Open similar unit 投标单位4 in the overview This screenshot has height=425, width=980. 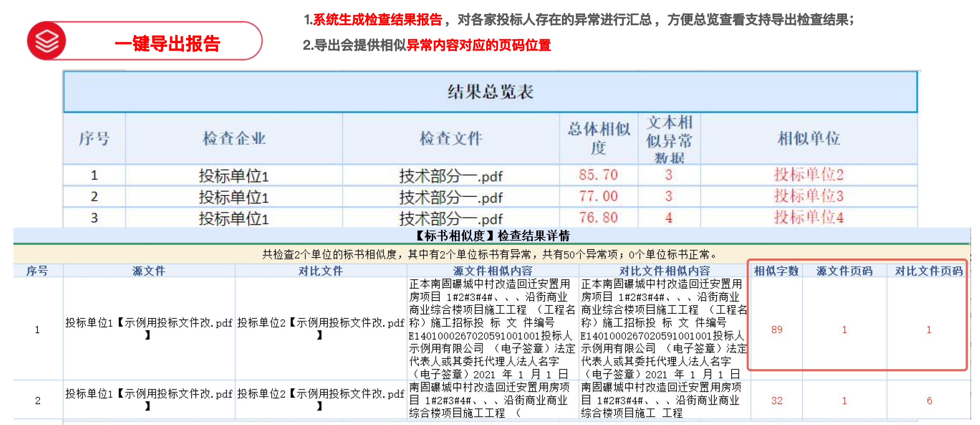(809, 218)
